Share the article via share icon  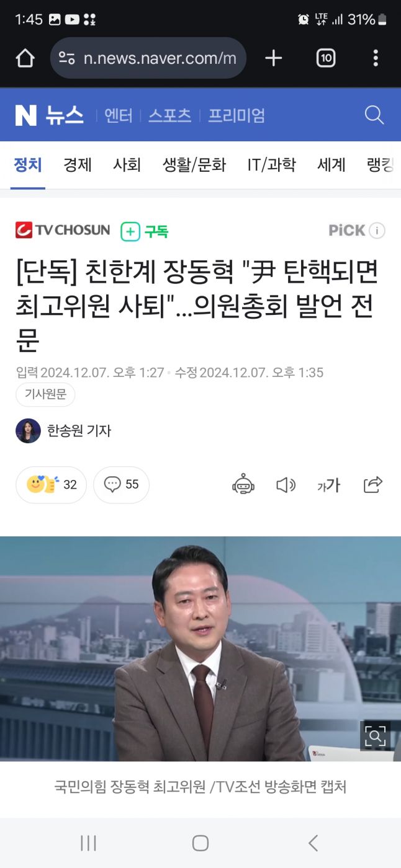pos(372,485)
